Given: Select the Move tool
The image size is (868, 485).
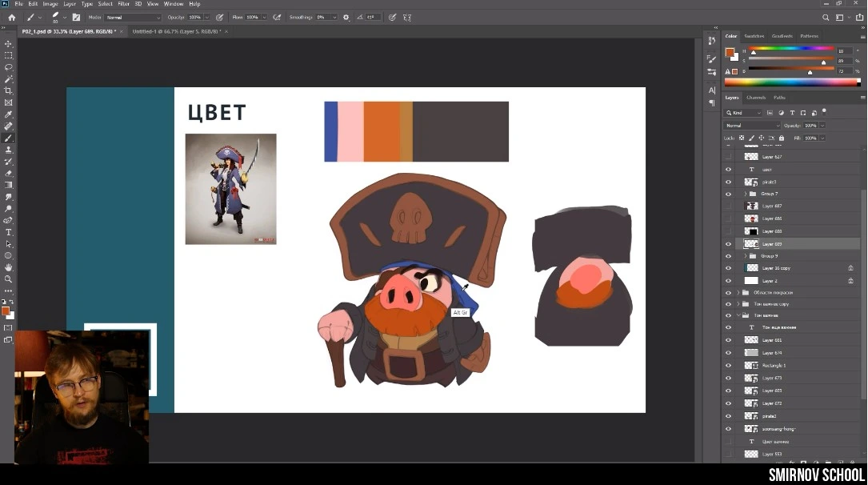Looking at the screenshot, I should click(x=9, y=44).
